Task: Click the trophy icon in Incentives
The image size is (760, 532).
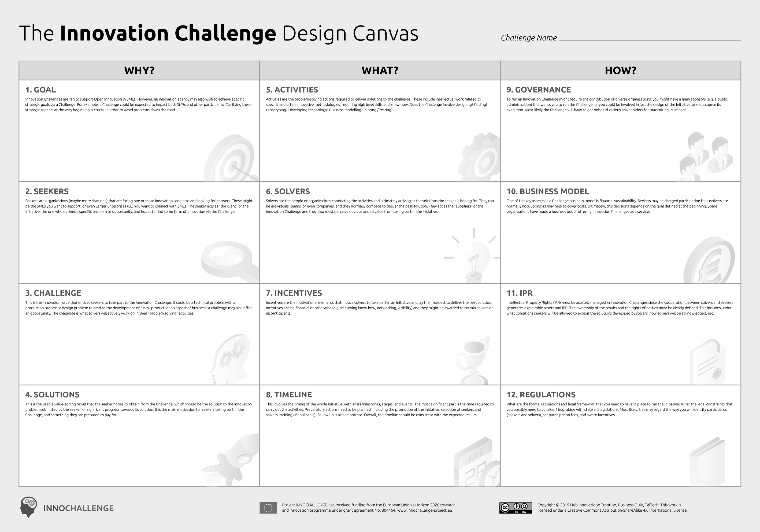Action: (472, 360)
